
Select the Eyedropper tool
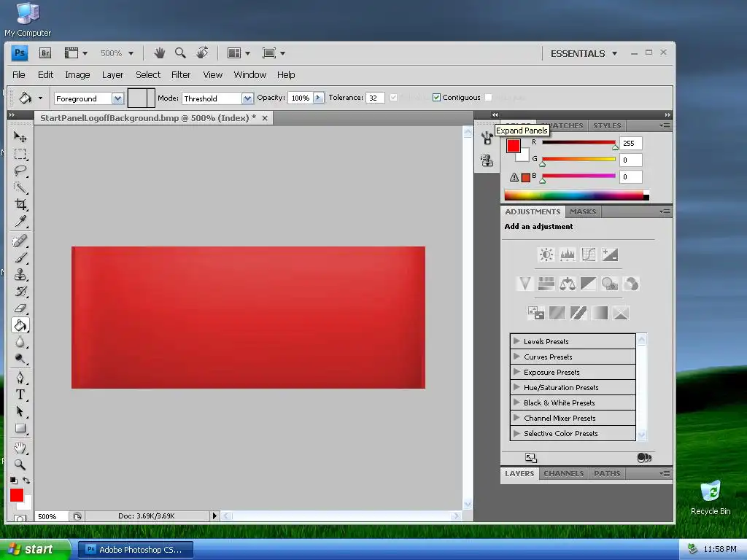point(20,221)
